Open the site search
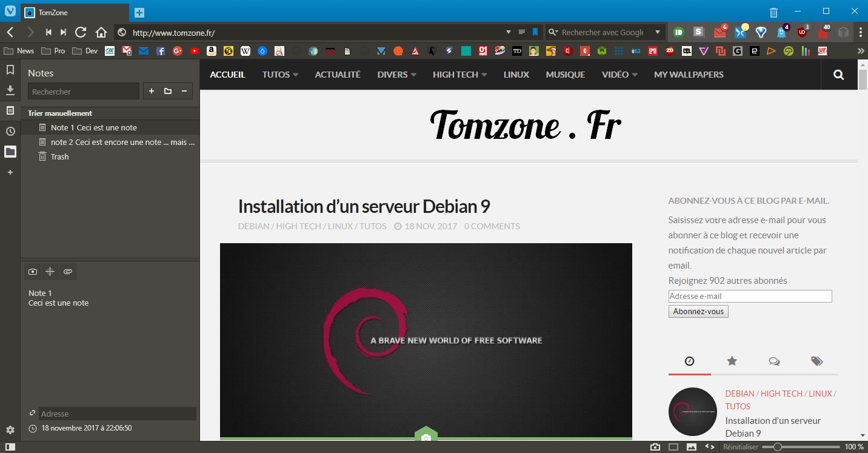The image size is (868, 453). 838,75
